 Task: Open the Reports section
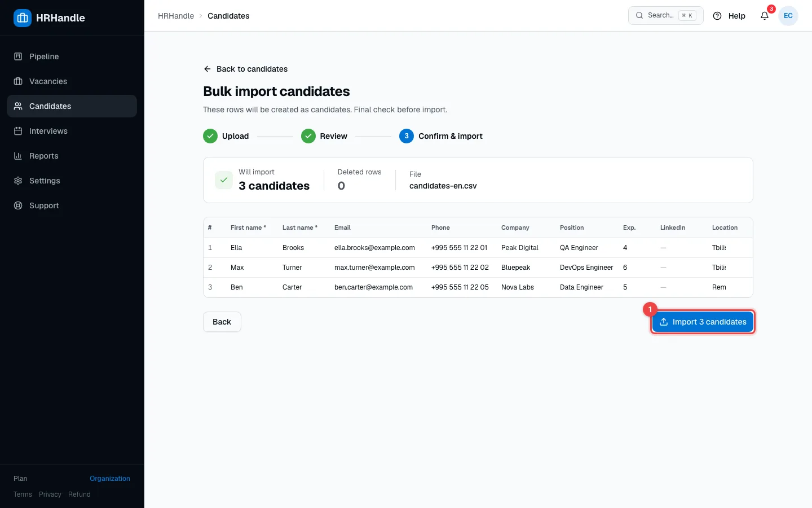click(x=72, y=156)
